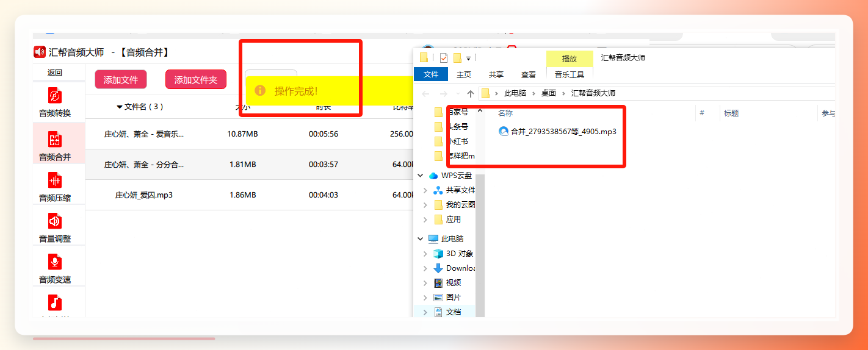Click the Explorer back navigation arrow
The width and height of the screenshot is (868, 350).
[x=425, y=93]
